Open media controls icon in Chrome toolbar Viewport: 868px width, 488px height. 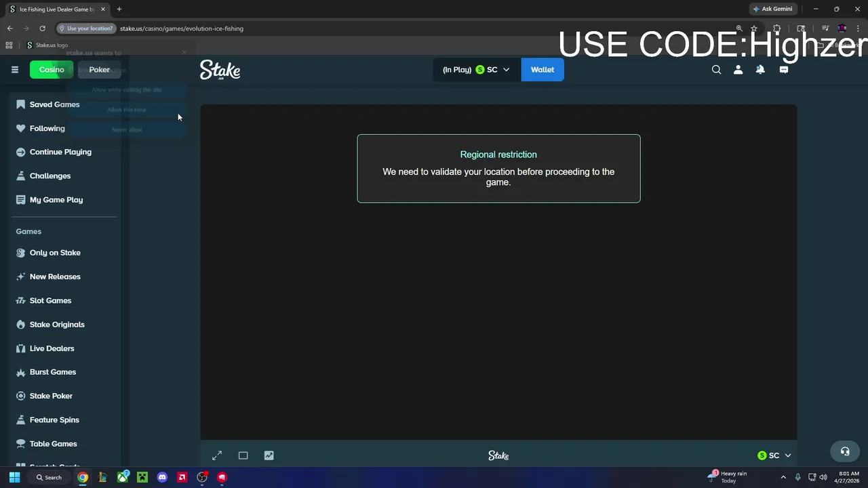pos(825,28)
